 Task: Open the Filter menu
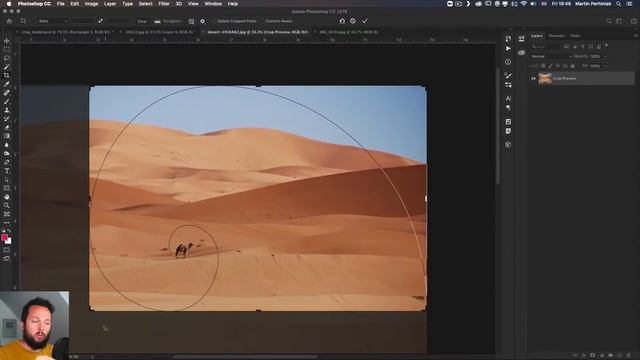tap(164, 4)
